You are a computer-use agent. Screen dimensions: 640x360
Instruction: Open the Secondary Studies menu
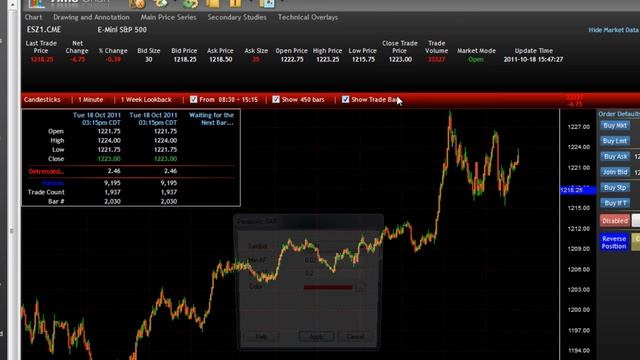pyautogui.click(x=237, y=17)
